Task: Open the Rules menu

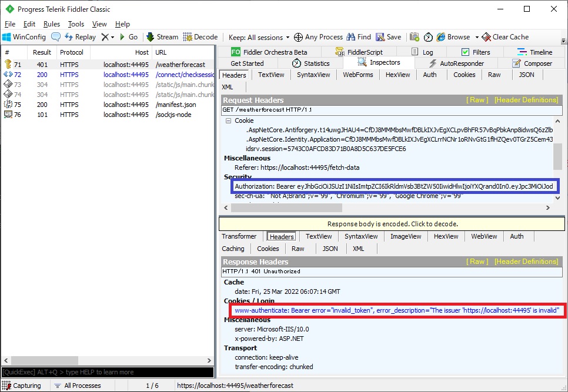Action: point(52,24)
